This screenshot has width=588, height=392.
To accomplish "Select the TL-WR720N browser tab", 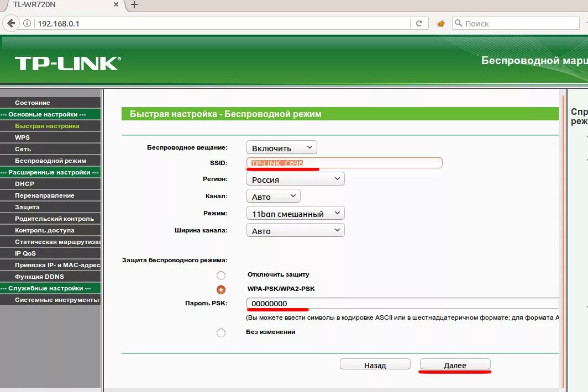I will click(64, 5).
